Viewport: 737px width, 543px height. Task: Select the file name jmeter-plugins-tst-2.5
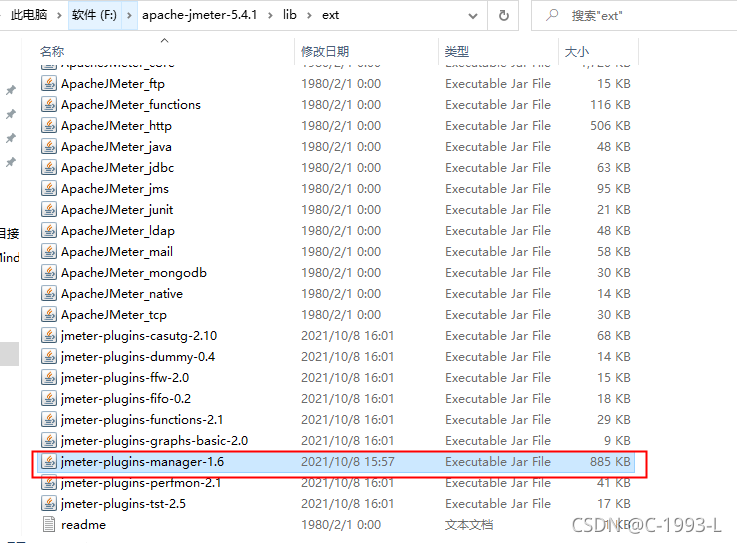pos(123,504)
